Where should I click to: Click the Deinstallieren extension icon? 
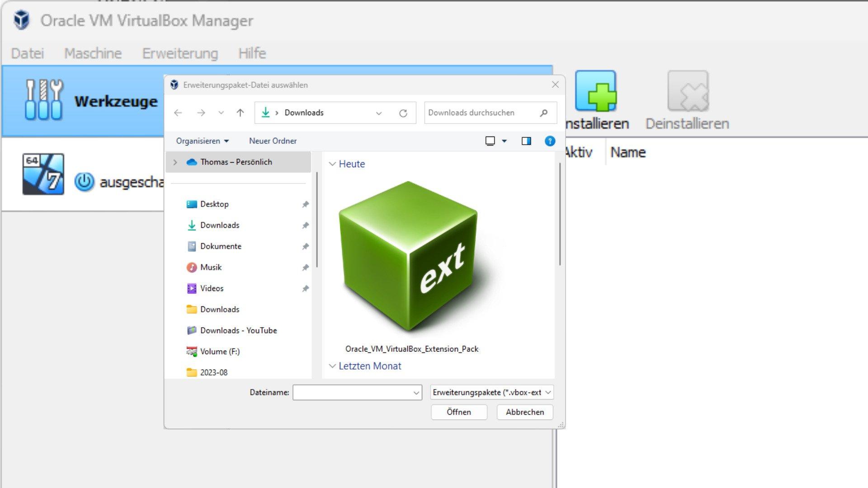[x=688, y=91]
